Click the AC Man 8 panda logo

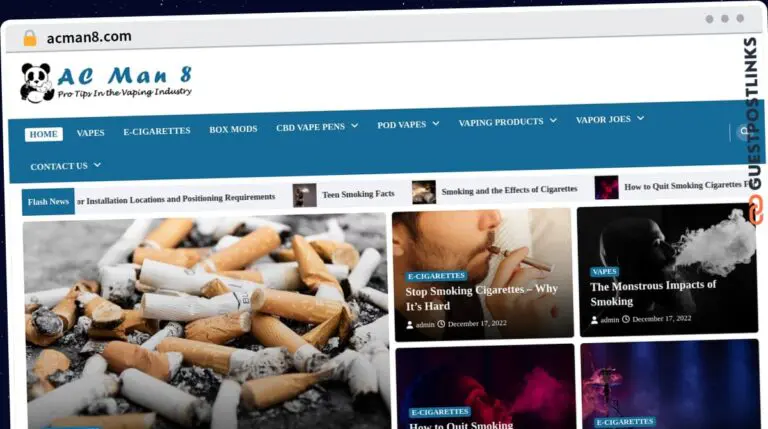(x=37, y=83)
